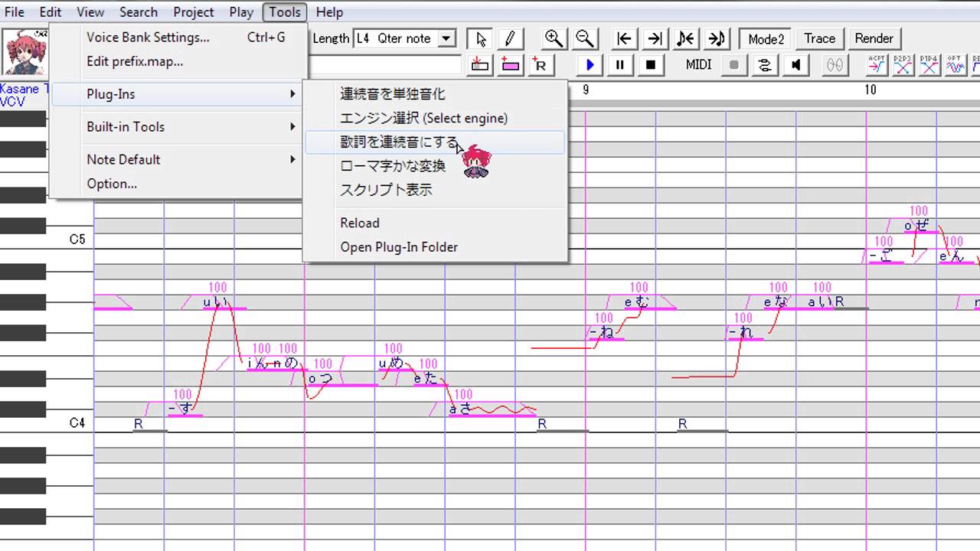Viewport: 980px width, 551px height.
Task: Close the open Tools menu
Action: coord(285,11)
